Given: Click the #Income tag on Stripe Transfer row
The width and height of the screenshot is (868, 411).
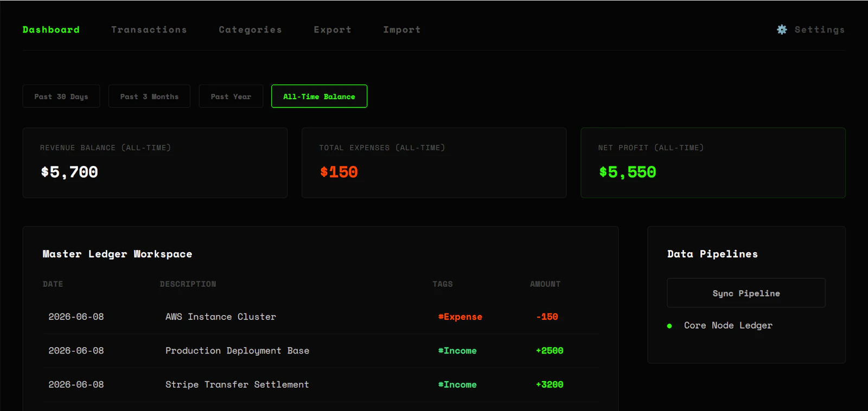Looking at the screenshot, I should (x=457, y=384).
